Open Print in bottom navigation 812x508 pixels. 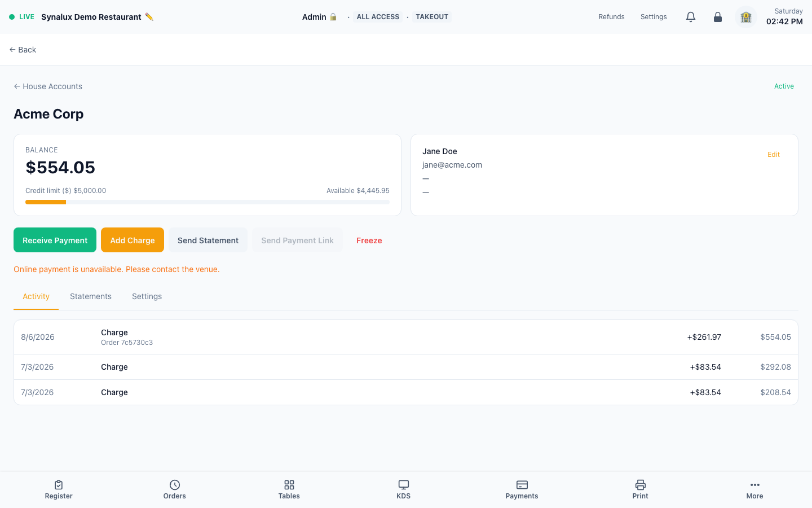coord(641,489)
